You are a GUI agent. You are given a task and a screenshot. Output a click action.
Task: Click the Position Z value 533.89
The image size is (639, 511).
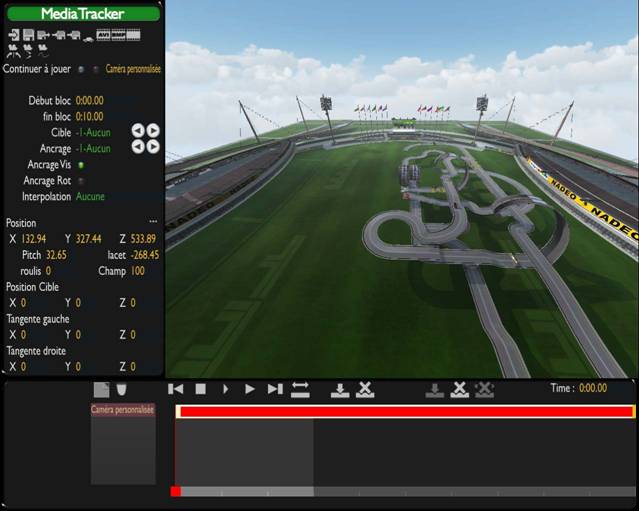(x=143, y=239)
